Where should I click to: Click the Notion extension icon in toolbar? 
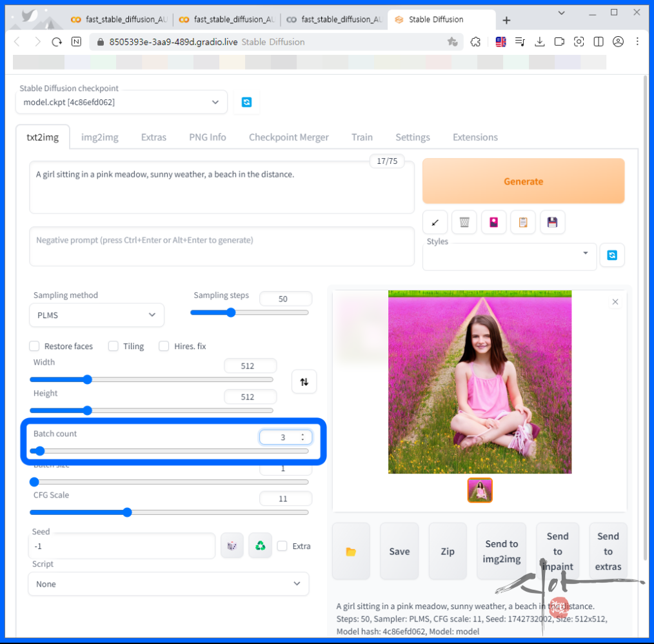point(76,42)
